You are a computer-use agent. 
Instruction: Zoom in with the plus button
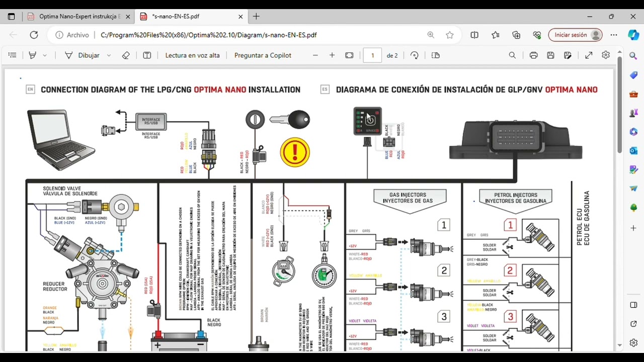[x=332, y=55]
